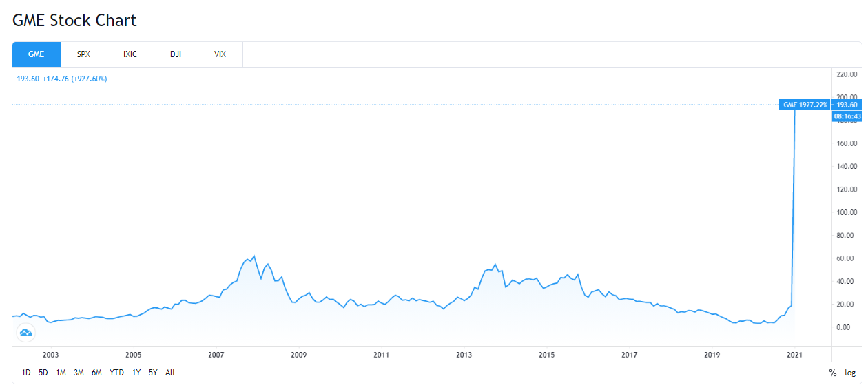Select the 1M time range
The height and width of the screenshot is (392, 868).
pos(61,373)
